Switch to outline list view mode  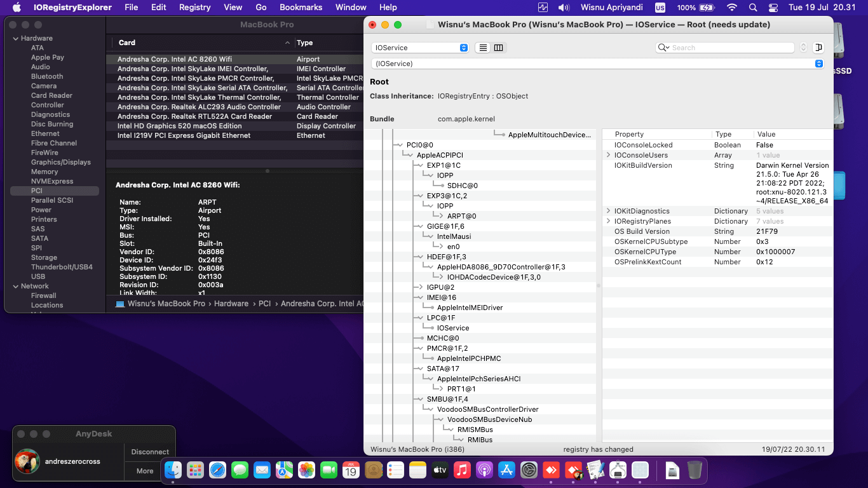click(x=483, y=48)
